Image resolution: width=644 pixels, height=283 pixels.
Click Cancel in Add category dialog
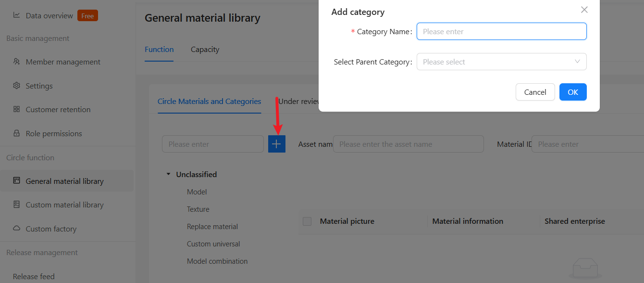[535, 92]
